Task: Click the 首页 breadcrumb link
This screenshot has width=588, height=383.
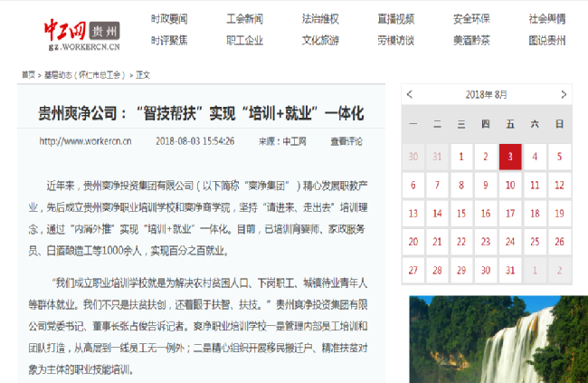Action: point(29,75)
